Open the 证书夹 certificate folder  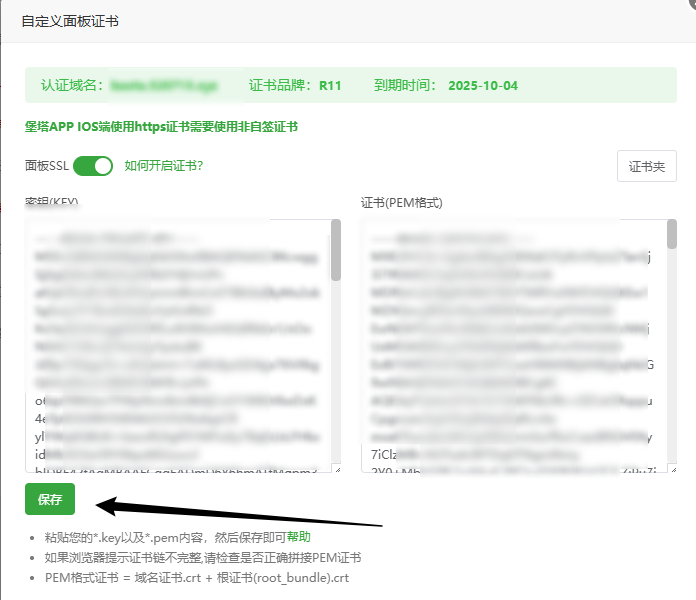tap(646, 166)
